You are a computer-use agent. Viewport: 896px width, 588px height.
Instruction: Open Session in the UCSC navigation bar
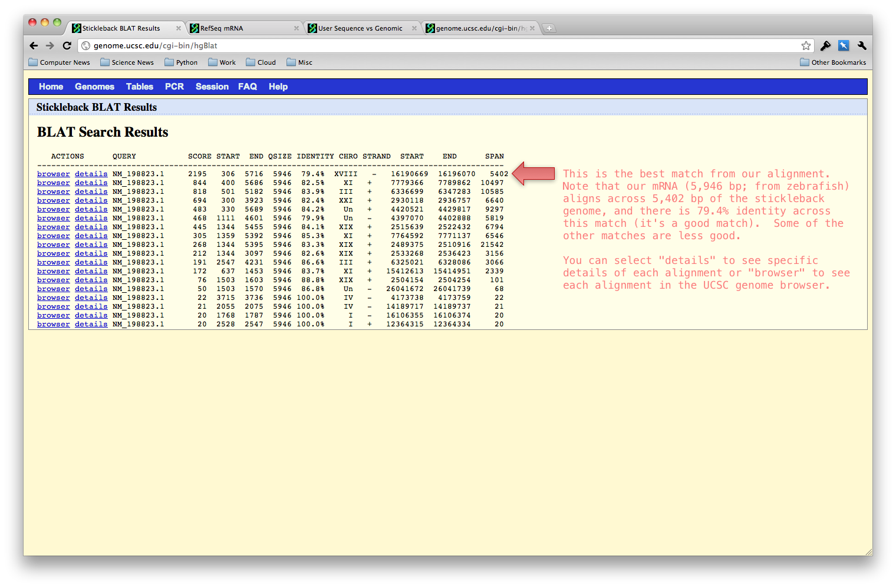tap(212, 87)
